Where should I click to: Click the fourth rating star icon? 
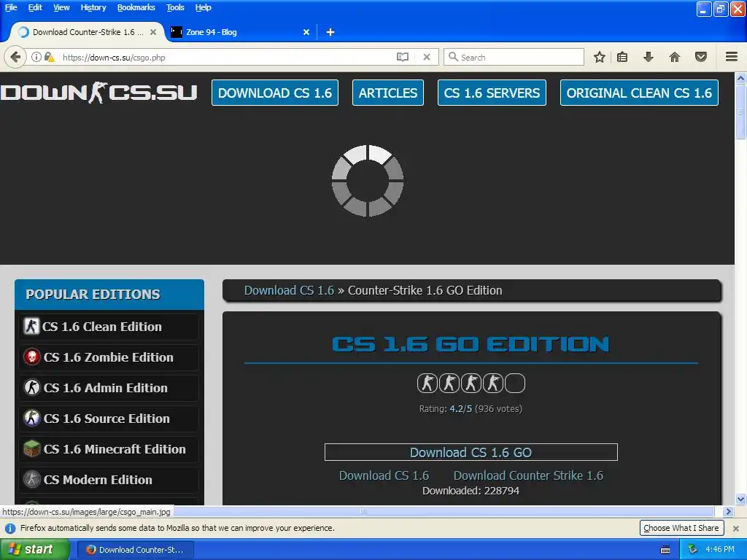click(x=493, y=384)
